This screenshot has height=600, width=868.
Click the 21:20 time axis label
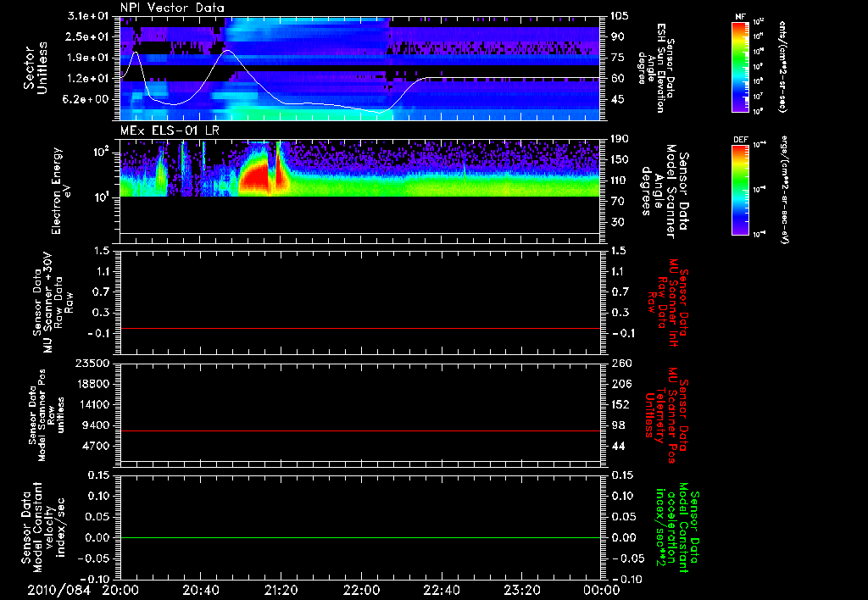click(x=281, y=590)
